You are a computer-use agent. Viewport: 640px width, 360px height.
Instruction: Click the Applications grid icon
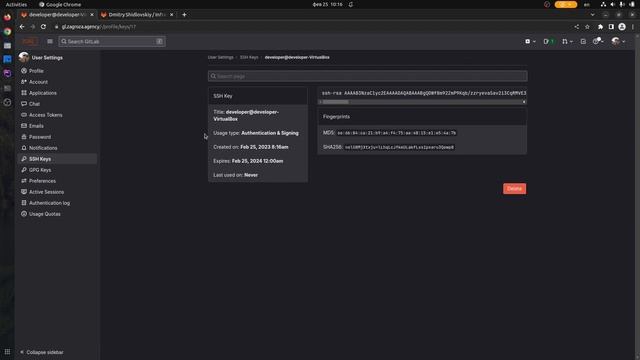(24, 93)
